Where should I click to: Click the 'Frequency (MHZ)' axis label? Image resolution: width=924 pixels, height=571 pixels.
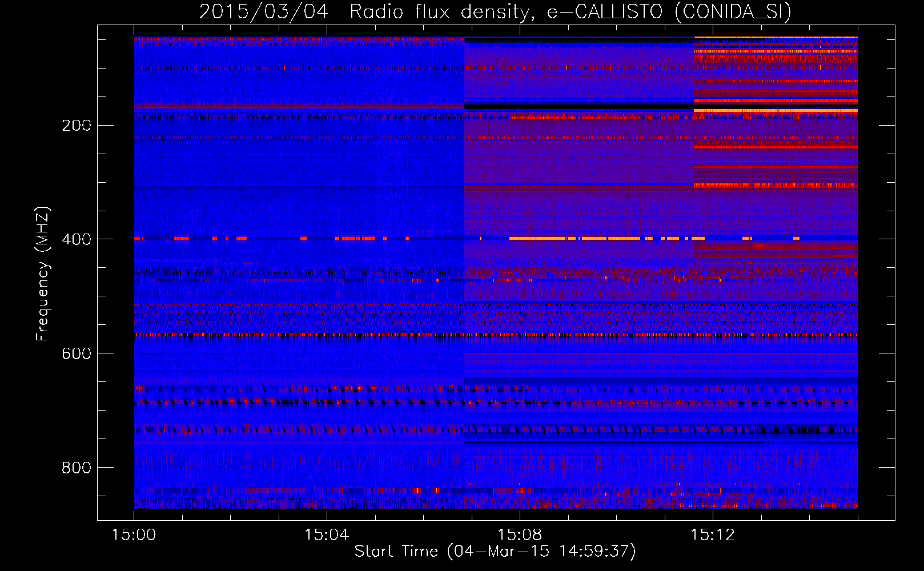point(43,274)
